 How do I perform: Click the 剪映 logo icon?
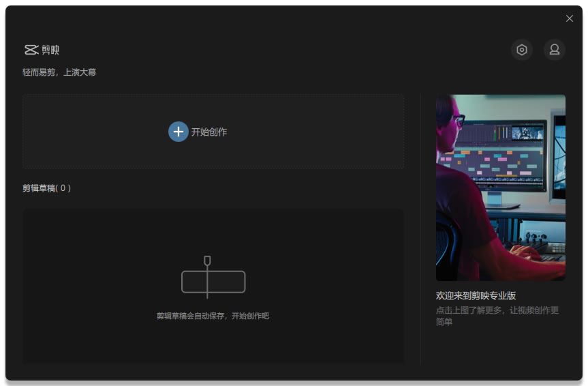[x=31, y=50]
